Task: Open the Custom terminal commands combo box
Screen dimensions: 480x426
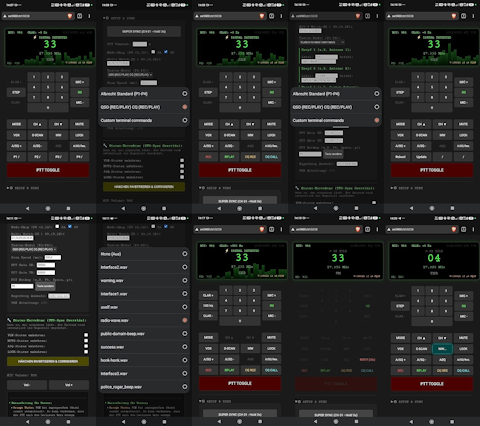Action: (x=322, y=42)
